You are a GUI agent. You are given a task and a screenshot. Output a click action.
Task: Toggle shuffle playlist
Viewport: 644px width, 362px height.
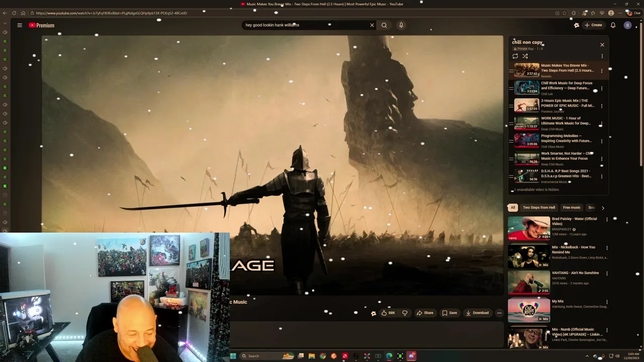point(525,56)
